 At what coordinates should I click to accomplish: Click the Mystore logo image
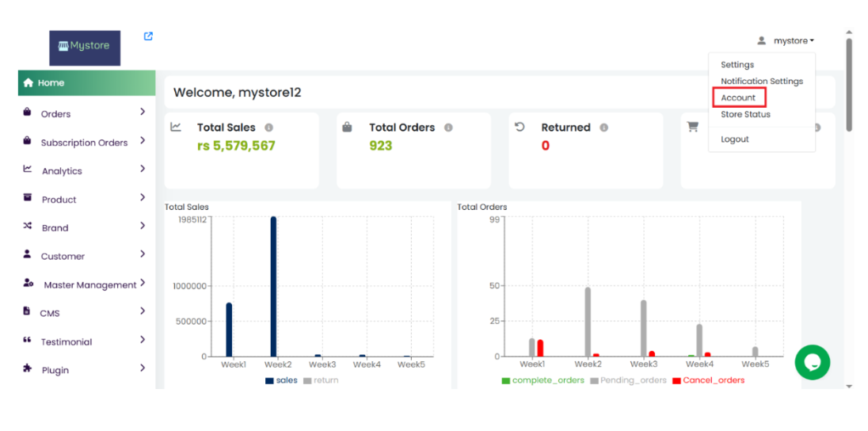pyautogui.click(x=85, y=48)
